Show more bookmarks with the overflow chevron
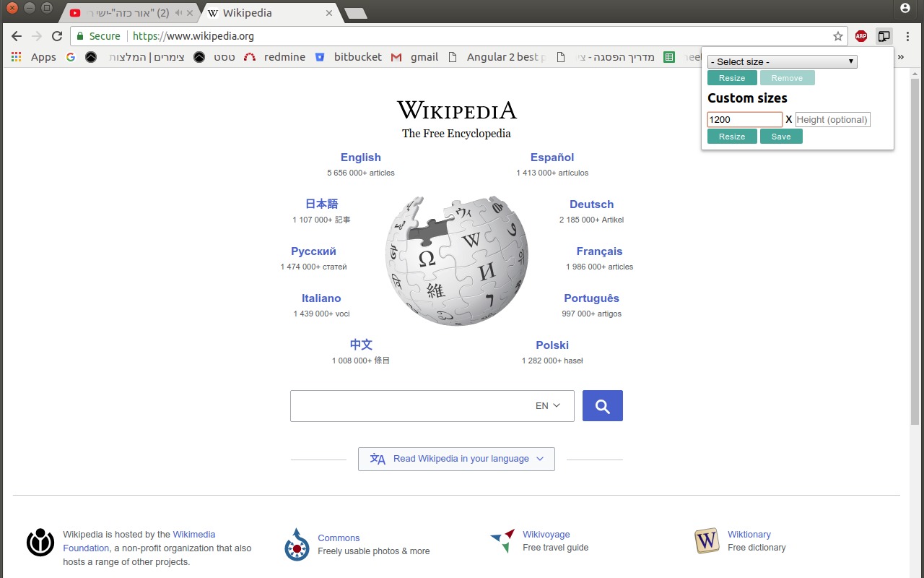Viewport: 924px width, 578px height. (x=900, y=57)
